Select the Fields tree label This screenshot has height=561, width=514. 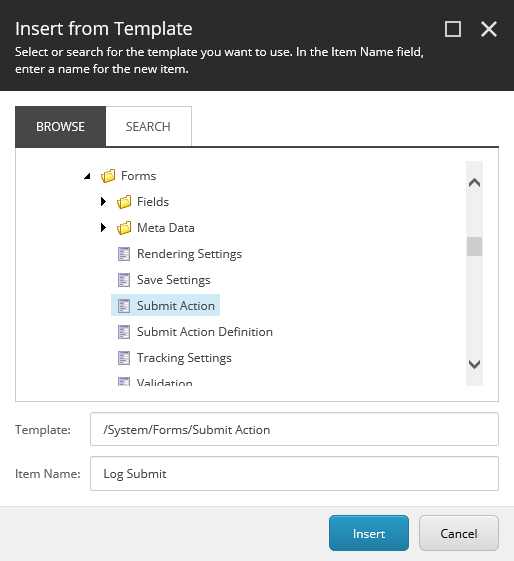pos(153,202)
